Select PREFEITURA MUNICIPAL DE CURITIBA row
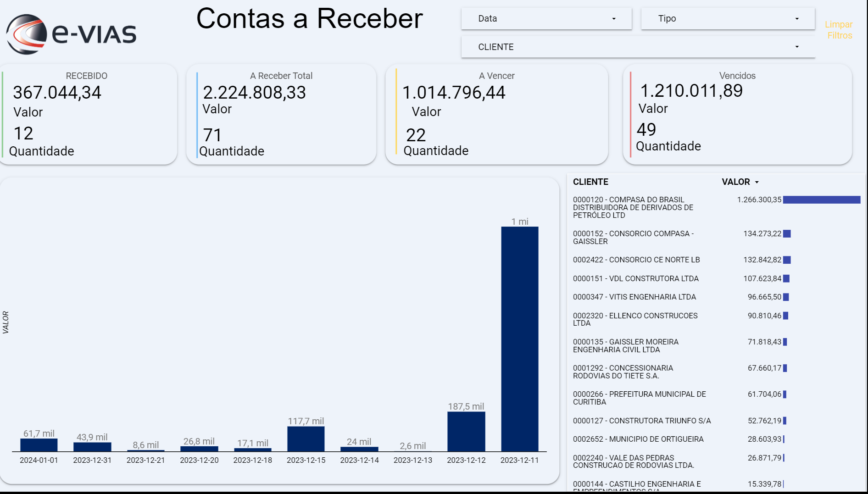The height and width of the screenshot is (494, 868). click(716, 398)
